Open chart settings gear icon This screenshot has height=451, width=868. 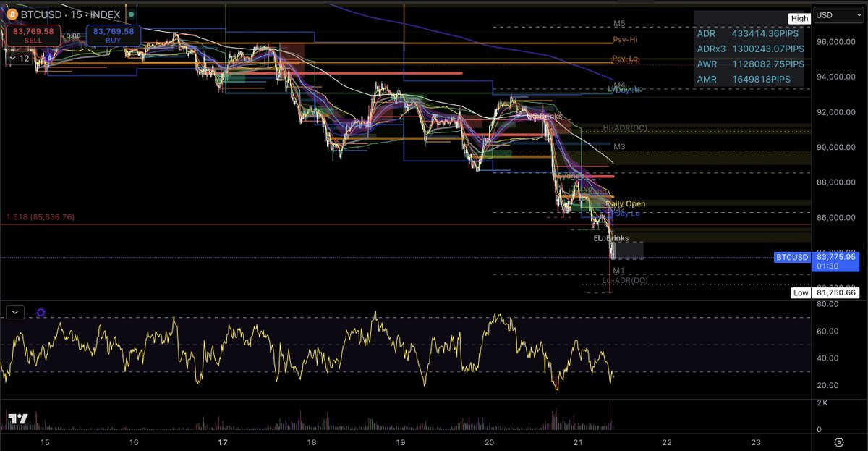point(838,442)
